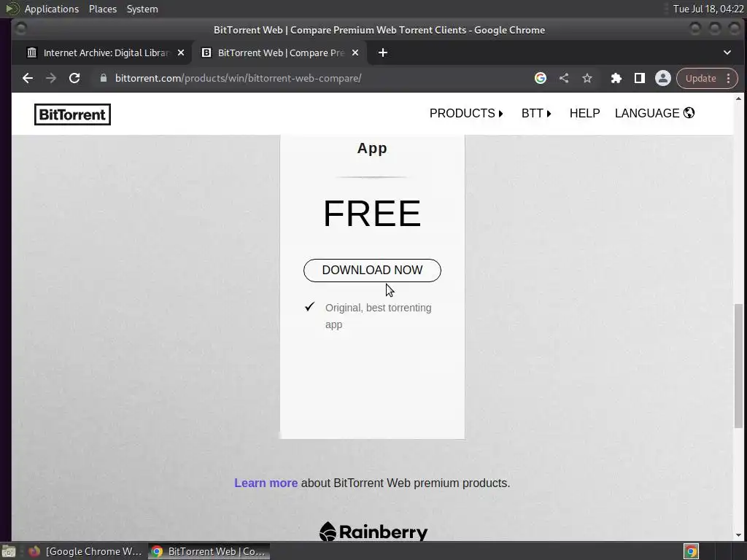The width and height of the screenshot is (747, 560).
Task: Close the Internet Archive tab
Action: tap(181, 52)
